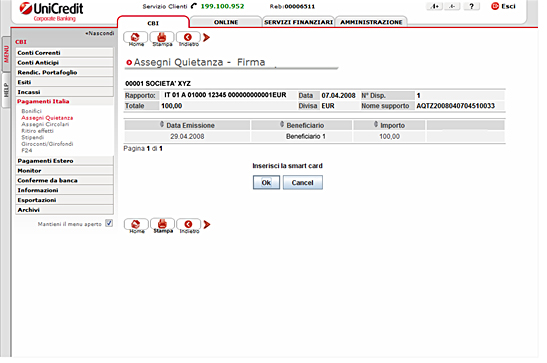Click the top Home toolbar icon
Screen dimensions: 547x363
click(x=135, y=38)
